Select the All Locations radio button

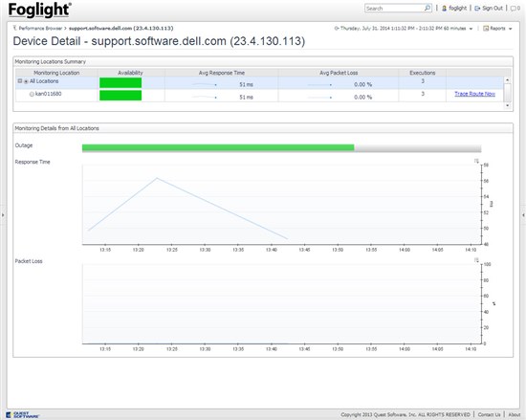26,81
